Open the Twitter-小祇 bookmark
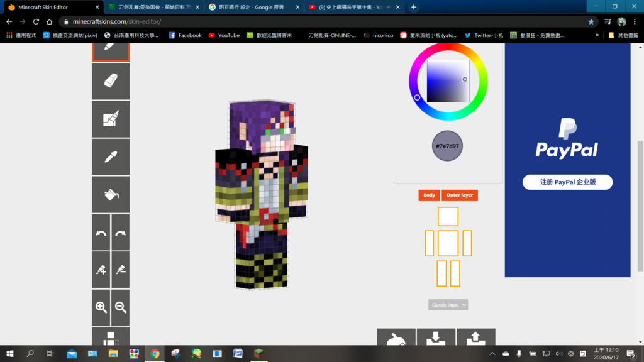This screenshot has width=644, height=362. tap(484, 35)
